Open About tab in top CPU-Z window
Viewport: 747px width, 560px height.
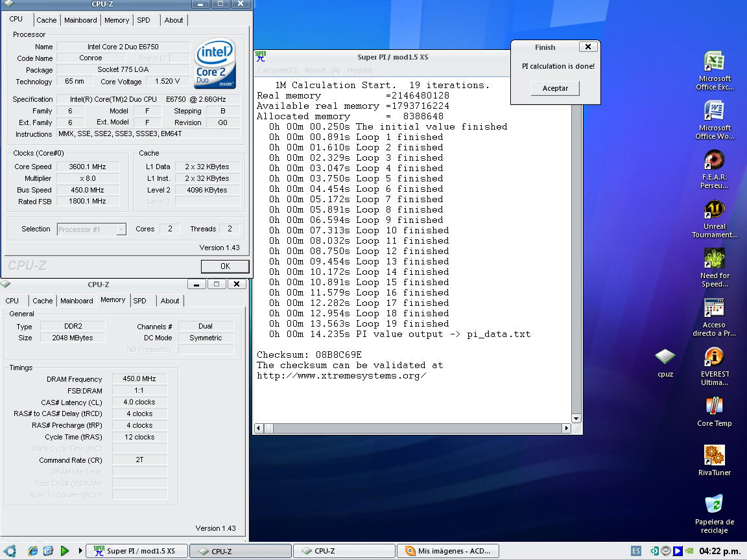[173, 20]
